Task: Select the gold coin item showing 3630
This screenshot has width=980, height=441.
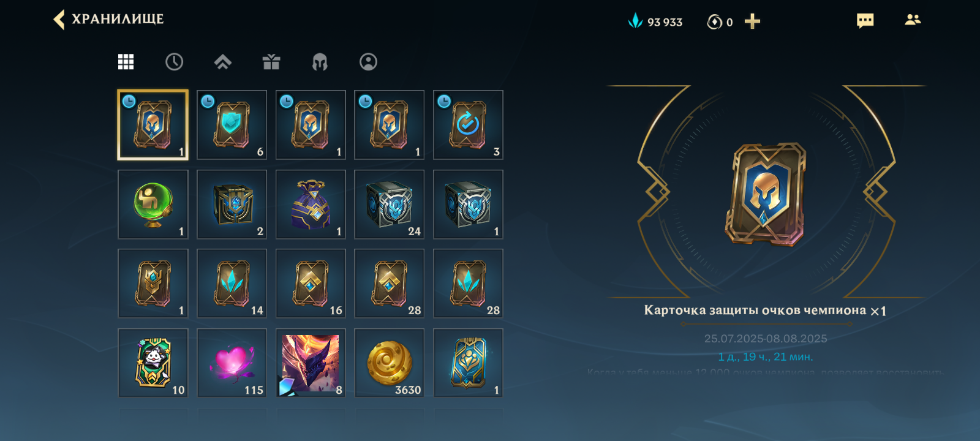Action: coord(390,363)
